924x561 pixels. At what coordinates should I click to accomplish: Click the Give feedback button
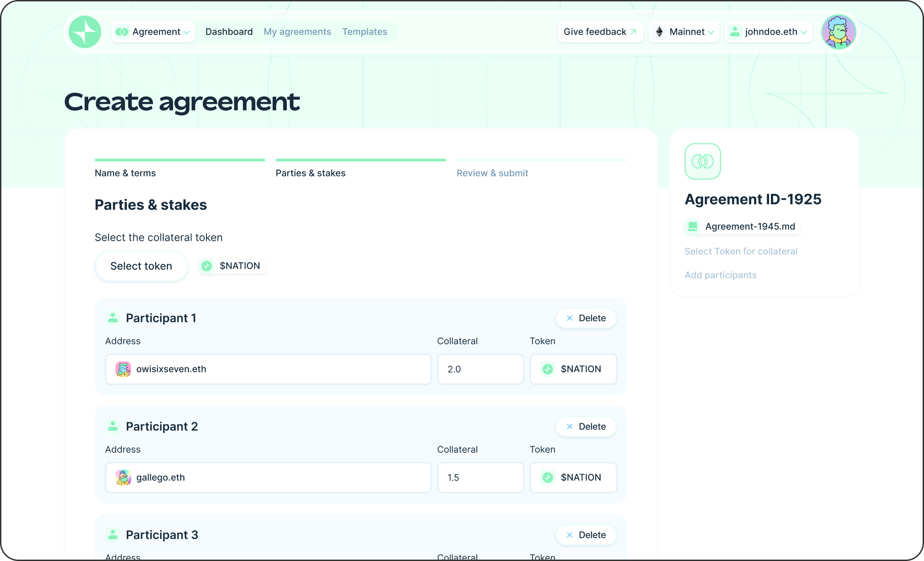[600, 32]
